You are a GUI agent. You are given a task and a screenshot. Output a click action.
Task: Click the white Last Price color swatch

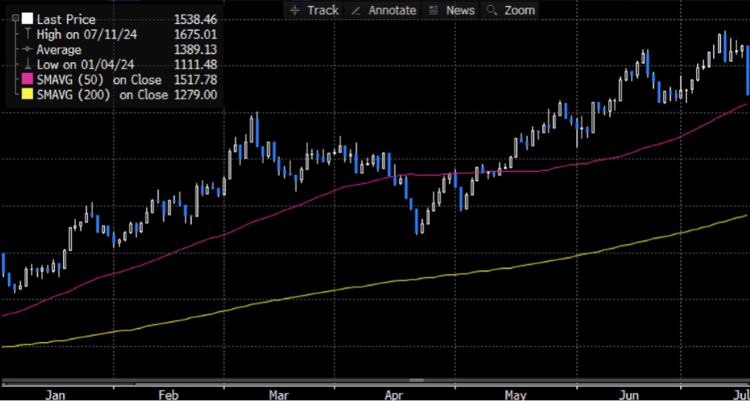coord(26,18)
